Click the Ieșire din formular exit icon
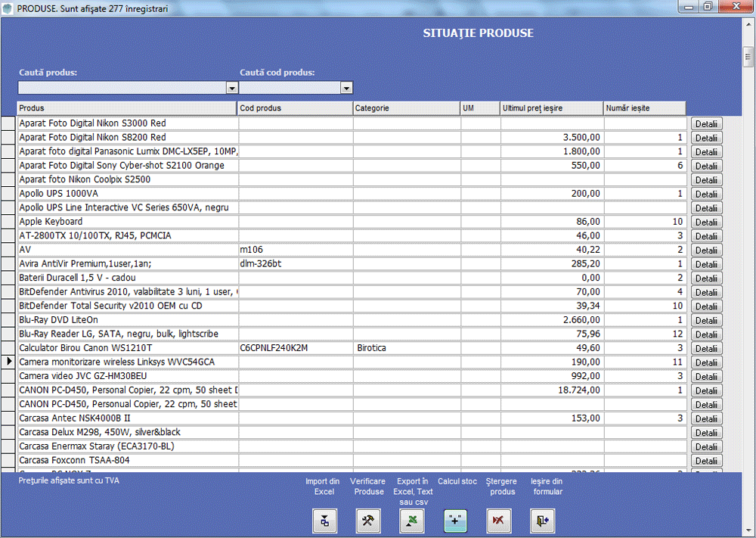This screenshot has width=756, height=538. [542, 521]
